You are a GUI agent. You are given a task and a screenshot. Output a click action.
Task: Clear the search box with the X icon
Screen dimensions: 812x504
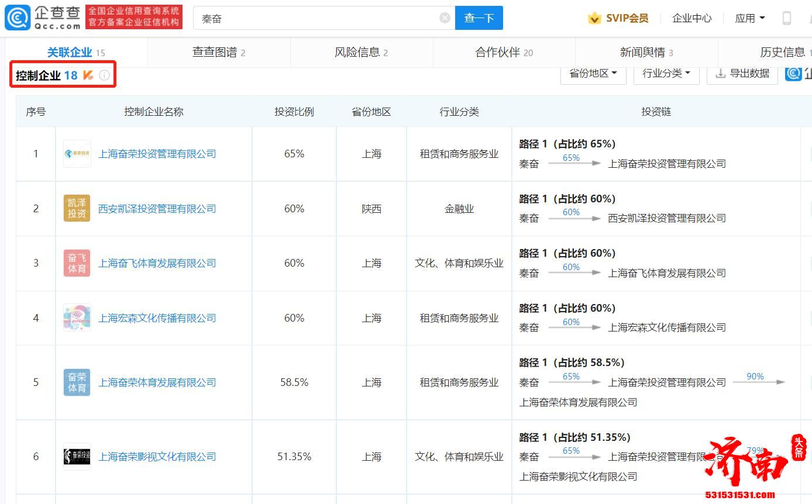[x=445, y=18]
